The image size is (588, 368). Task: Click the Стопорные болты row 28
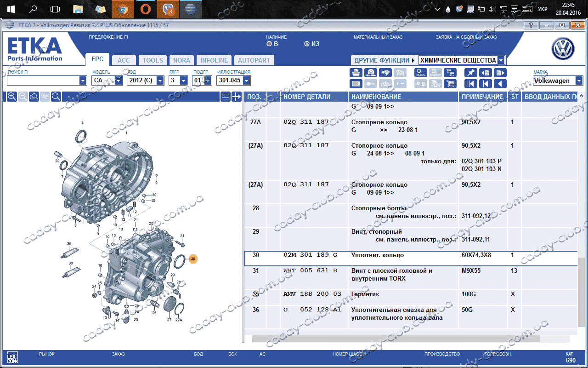click(411, 215)
